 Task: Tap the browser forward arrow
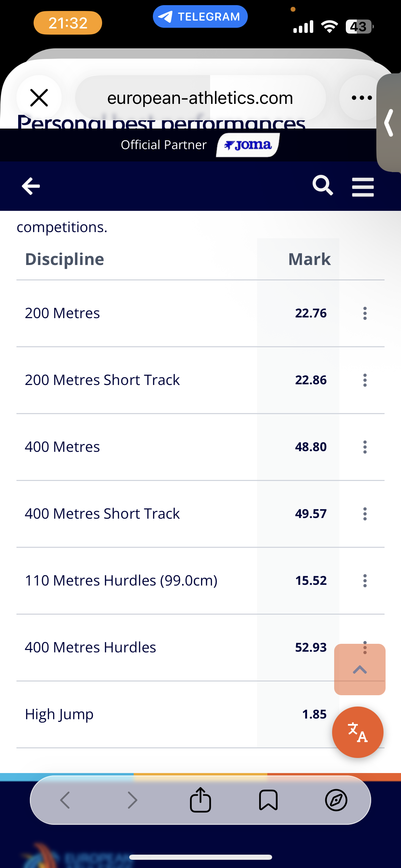[133, 800]
